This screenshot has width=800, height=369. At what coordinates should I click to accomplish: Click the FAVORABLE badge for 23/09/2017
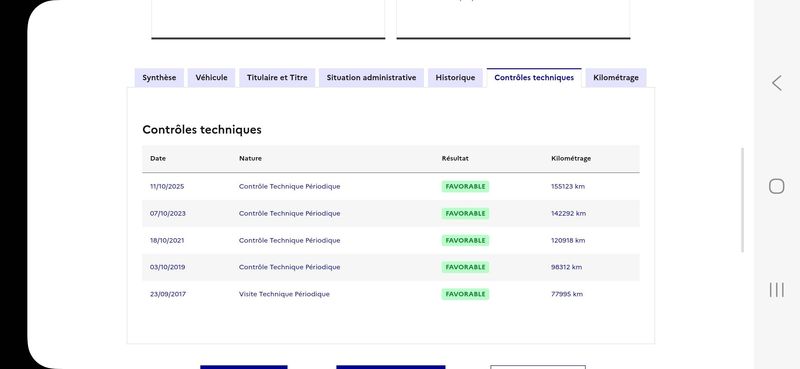(465, 294)
